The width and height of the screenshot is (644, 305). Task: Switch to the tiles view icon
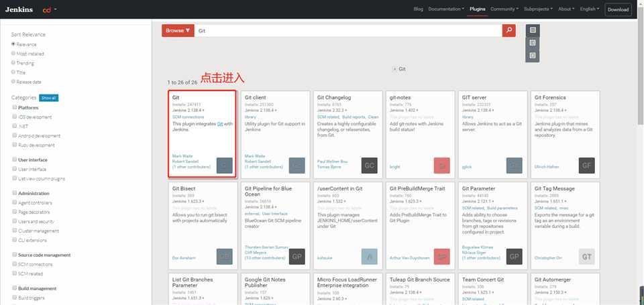[x=533, y=30]
